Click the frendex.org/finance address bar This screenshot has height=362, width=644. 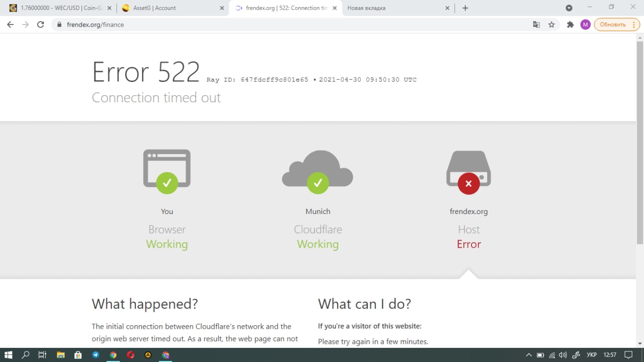[x=292, y=25]
